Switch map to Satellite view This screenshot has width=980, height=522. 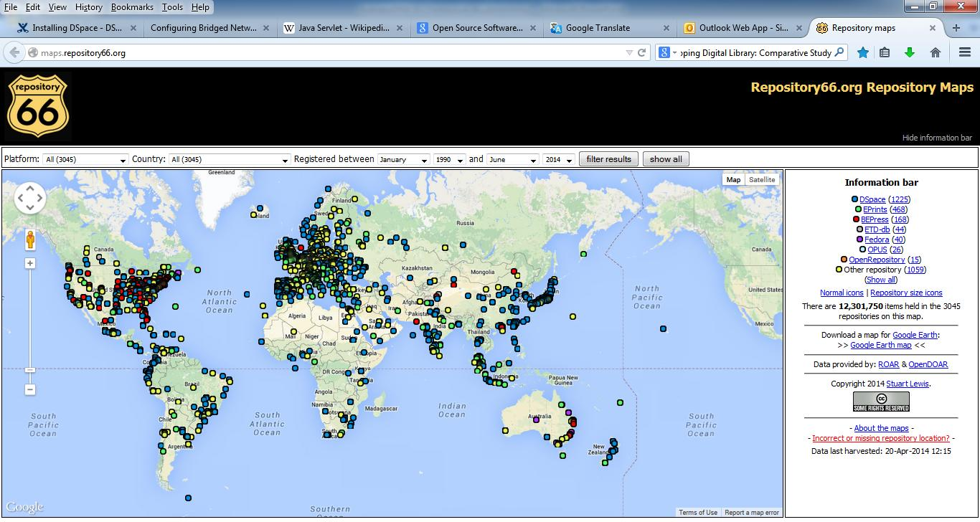point(762,179)
